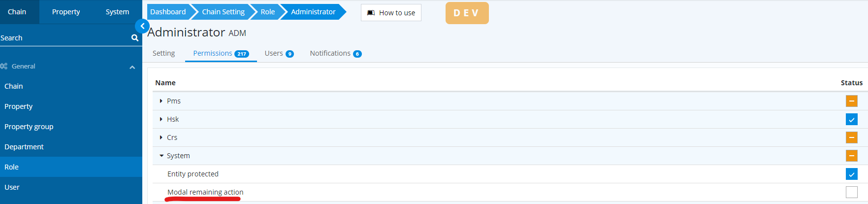Screen dimensions: 868x204
Task: Click the search magnifier icon
Action: [x=134, y=38]
